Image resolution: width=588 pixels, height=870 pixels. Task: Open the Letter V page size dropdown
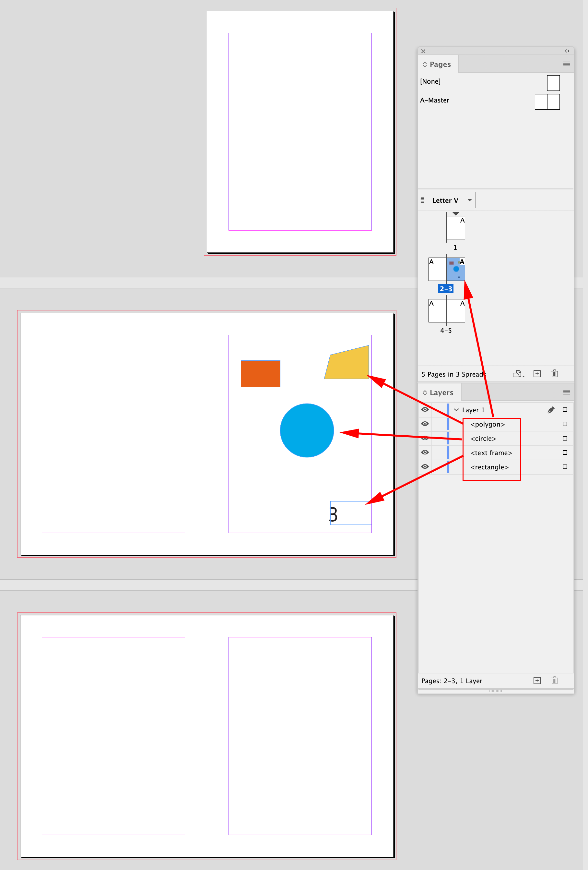[470, 200]
